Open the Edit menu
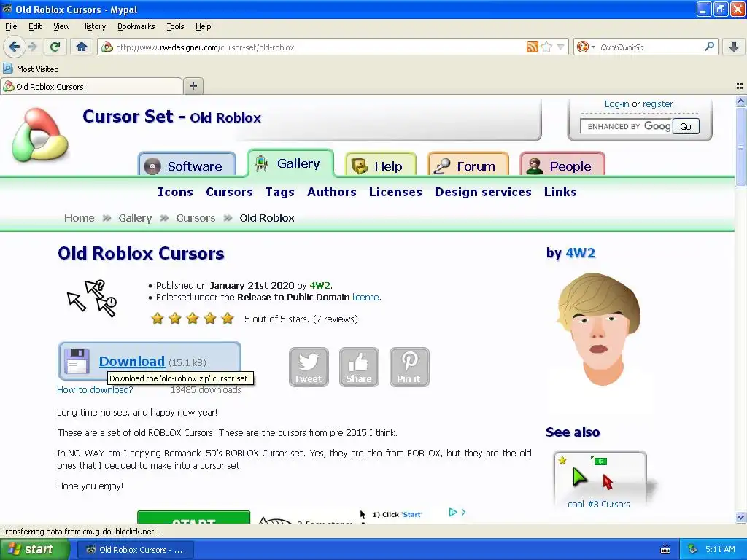The image size is (747, 560). [35, 26]
